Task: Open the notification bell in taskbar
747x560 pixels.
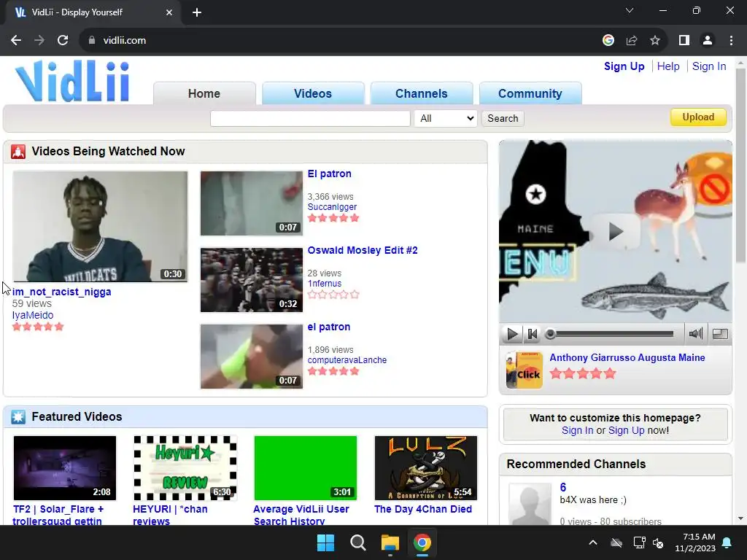Action: click(x=727, y=542)
